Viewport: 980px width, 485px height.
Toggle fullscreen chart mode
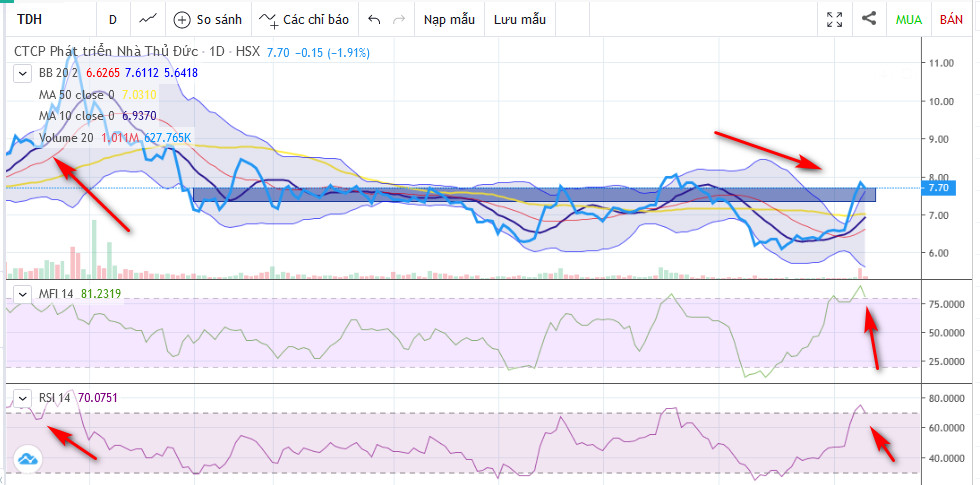834,19
